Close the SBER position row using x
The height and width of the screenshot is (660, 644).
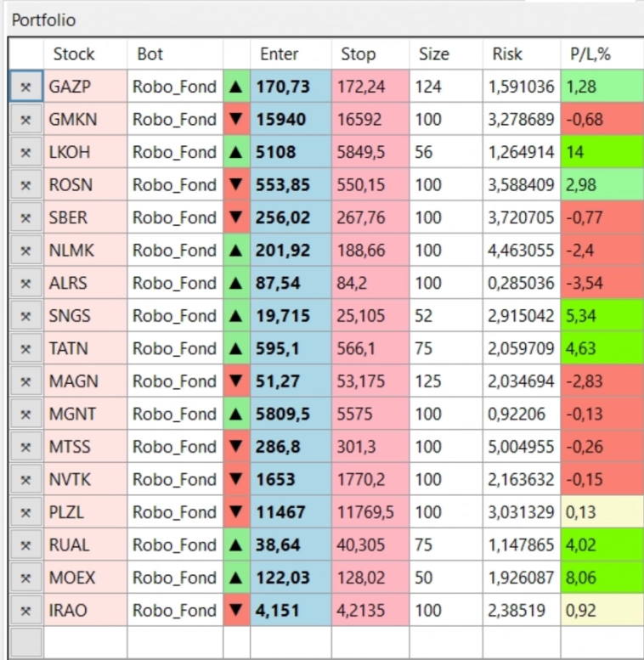tap(25, 217)
